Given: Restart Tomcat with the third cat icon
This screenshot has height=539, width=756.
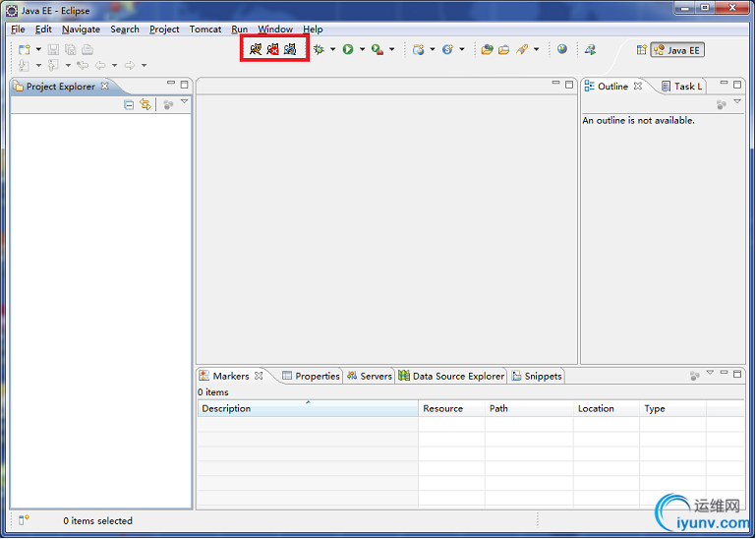Looking at the screenshot, I should [x=290, y=49].
